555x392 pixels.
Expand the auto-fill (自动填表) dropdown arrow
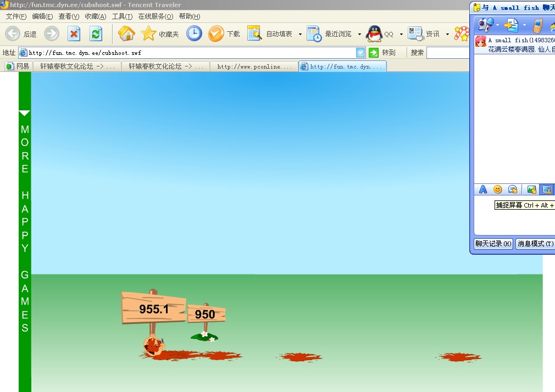pyautogui.click(x=300, y=34)
